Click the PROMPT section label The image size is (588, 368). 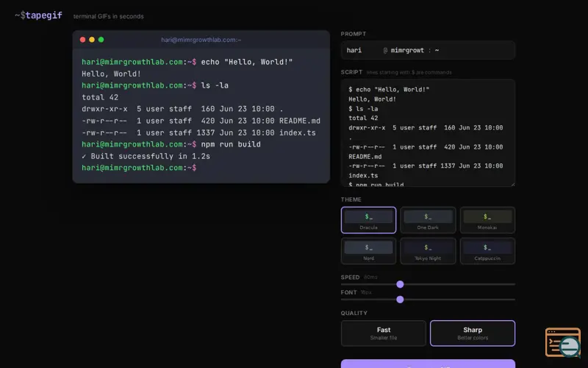coord(354,34)
